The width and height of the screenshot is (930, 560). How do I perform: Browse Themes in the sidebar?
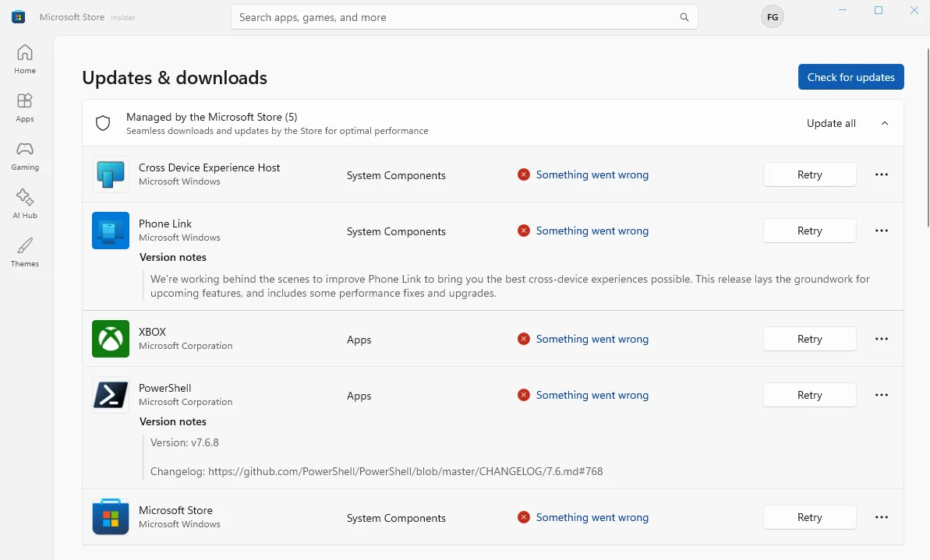pos(25,253)
